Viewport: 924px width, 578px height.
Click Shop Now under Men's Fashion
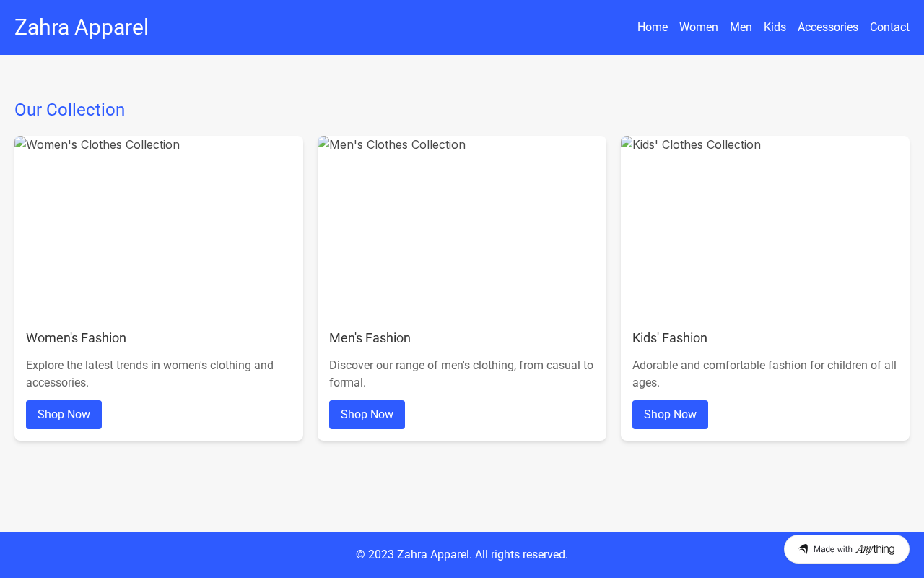coord(367,415)
